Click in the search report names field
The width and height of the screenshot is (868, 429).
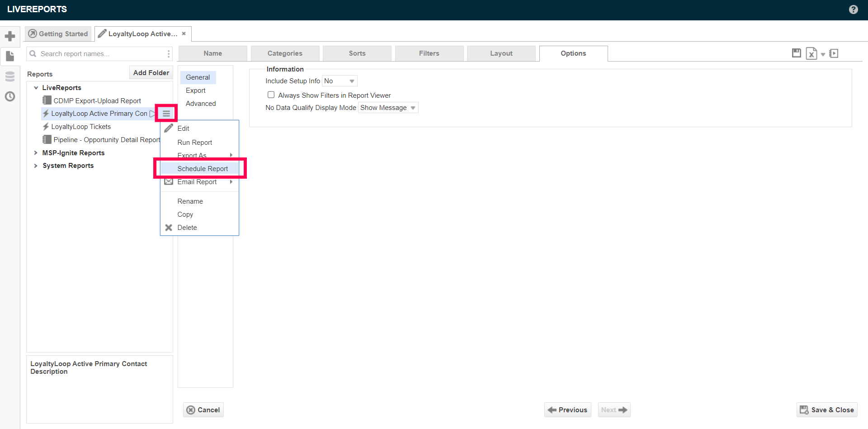tap(99, 54)
